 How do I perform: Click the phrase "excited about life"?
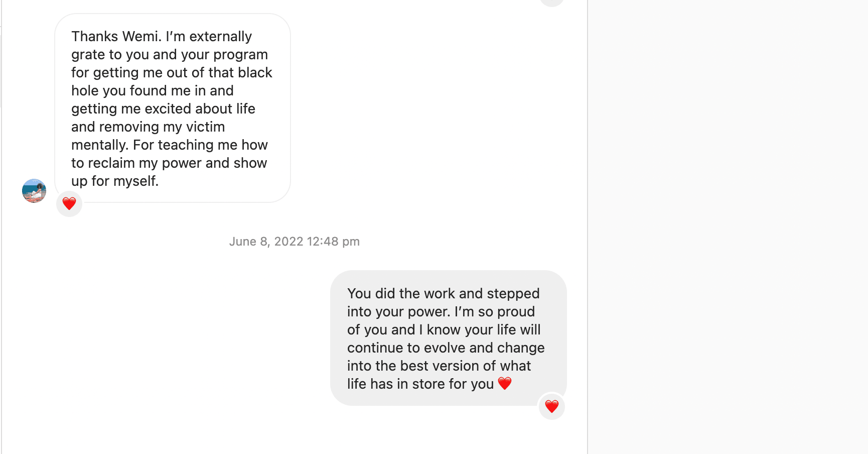click(200, 109)
